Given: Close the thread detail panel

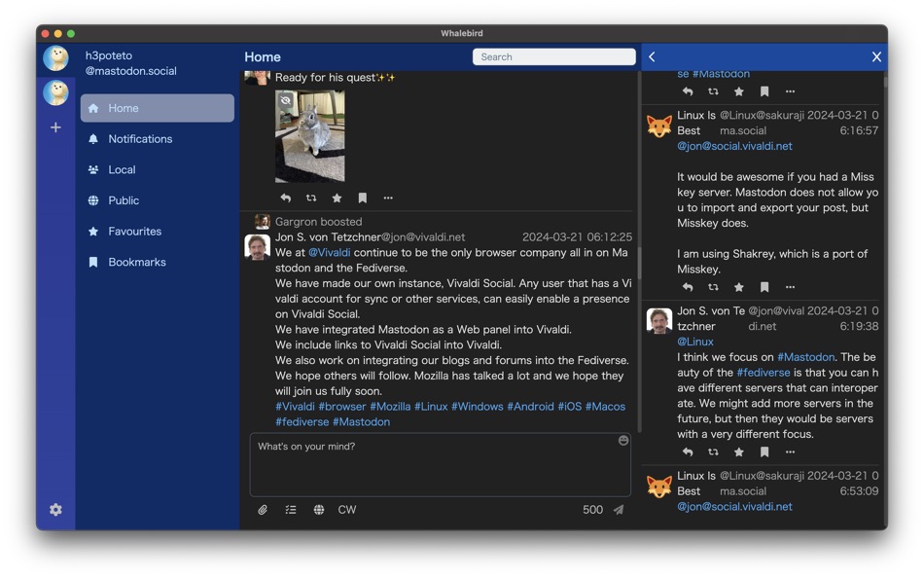Looking at the screenshot, I should tap(876, 56).
